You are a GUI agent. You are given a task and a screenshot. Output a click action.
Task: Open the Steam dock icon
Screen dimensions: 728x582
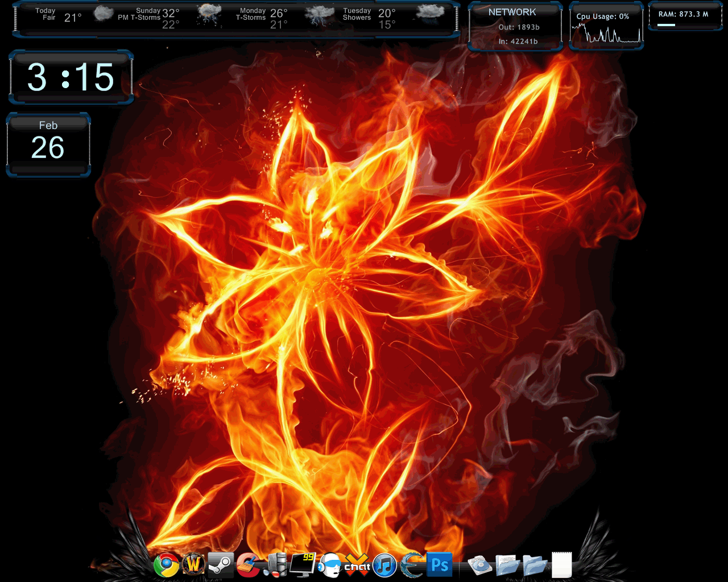coord(221,565)
